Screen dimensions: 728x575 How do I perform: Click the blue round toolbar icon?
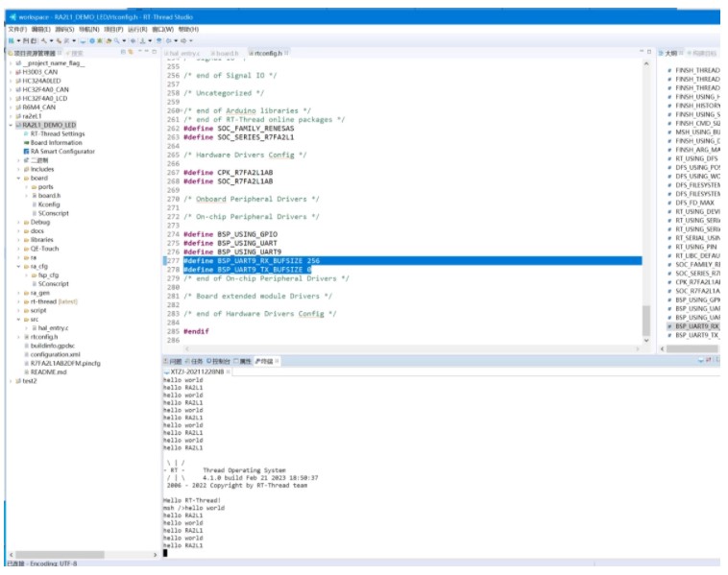pos(92,41)
